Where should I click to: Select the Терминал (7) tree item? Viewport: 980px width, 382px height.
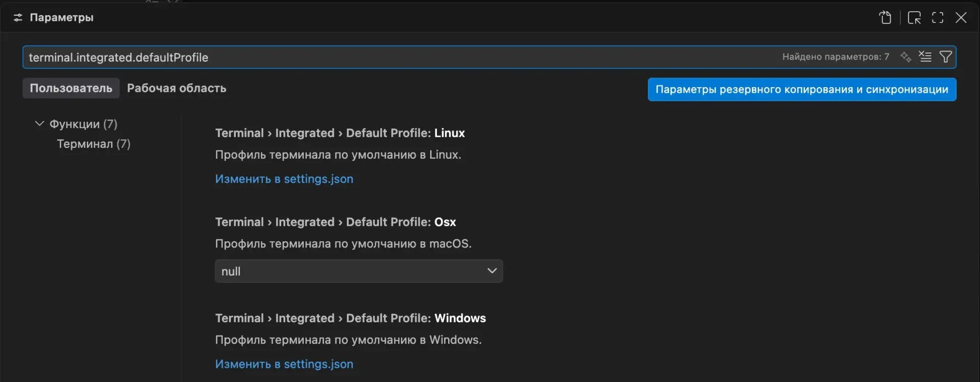pos(93,144)
